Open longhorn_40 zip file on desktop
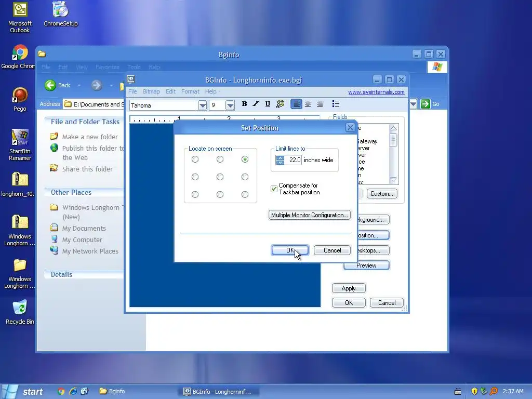Screen dimensions: 532x399 pyautogui.click(x=18, y=184)
